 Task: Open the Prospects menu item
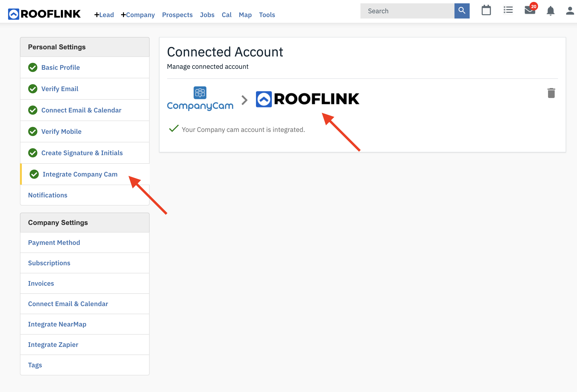coord(177,15)
